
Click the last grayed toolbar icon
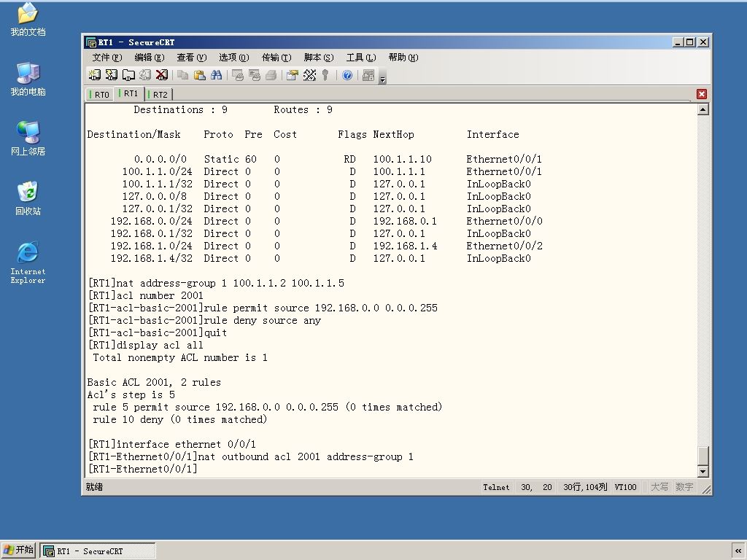[368, 75]
